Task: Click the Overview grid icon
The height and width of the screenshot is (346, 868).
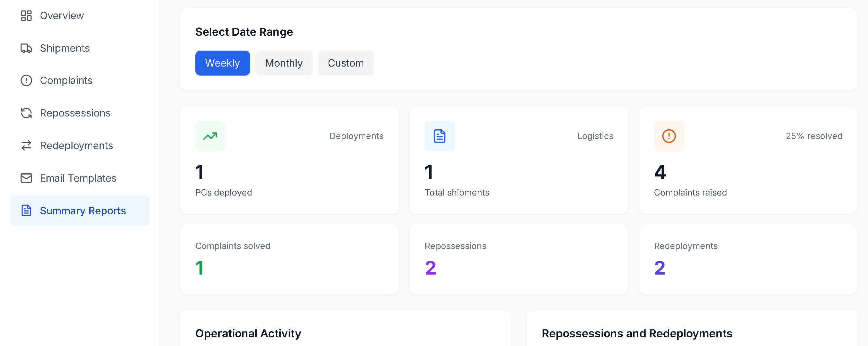Action: 26,16
